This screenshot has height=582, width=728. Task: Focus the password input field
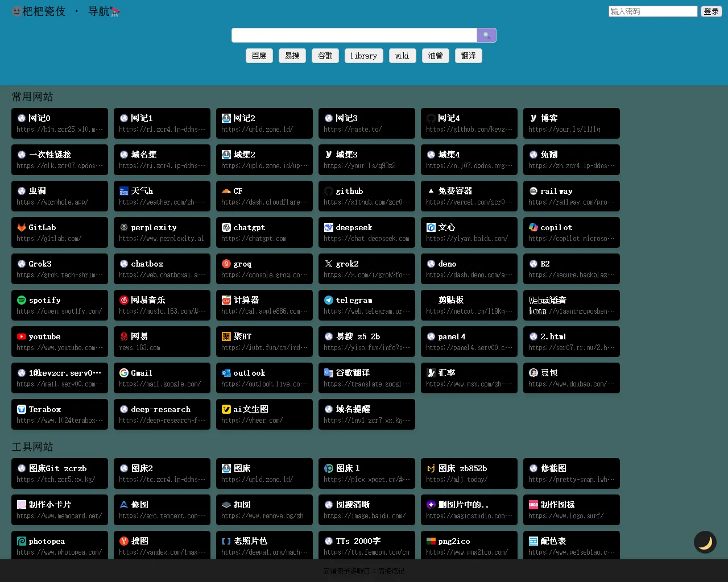[653, 11]
